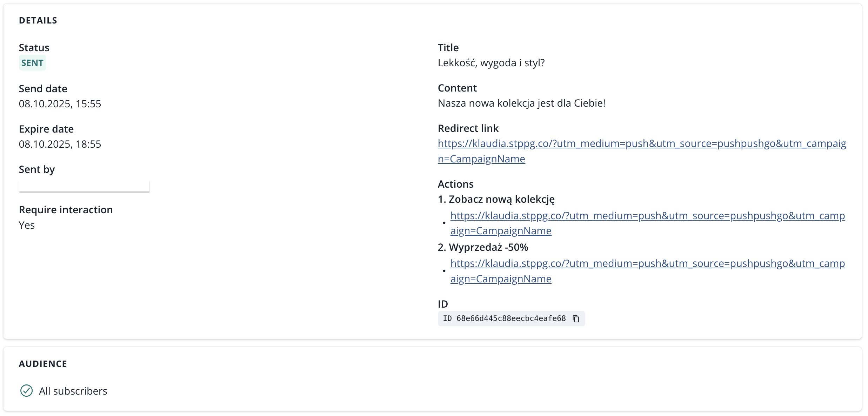Click the All subscribers checkmark icon
This screenshot has width=868, height=416.
pyautogui.click(x=26, y=390)
